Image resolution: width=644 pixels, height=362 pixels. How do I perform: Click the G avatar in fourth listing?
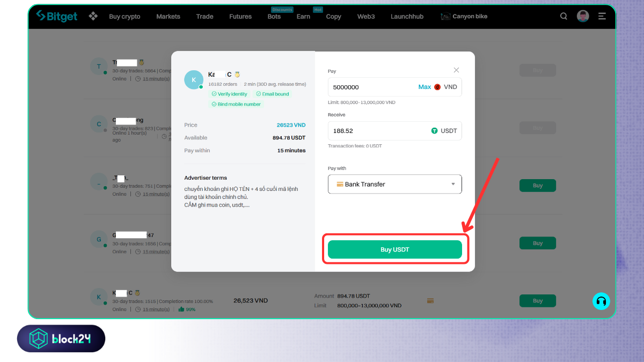(99, 239)
